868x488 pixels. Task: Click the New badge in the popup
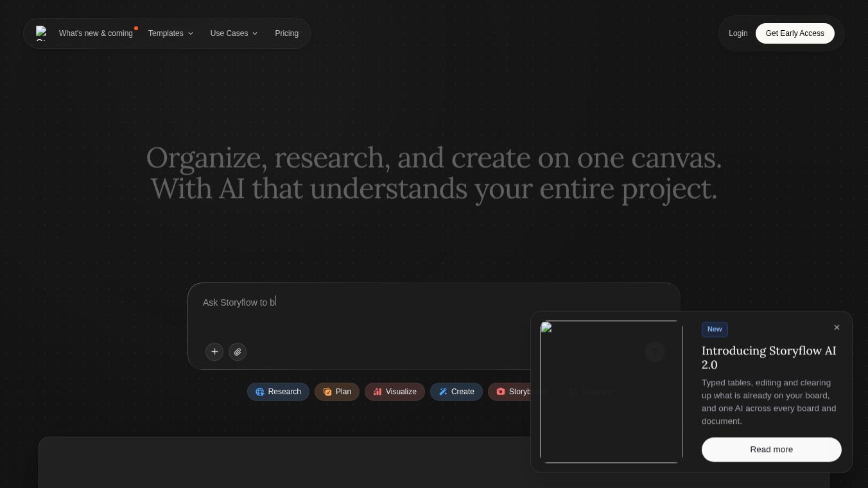pos(715,329)
